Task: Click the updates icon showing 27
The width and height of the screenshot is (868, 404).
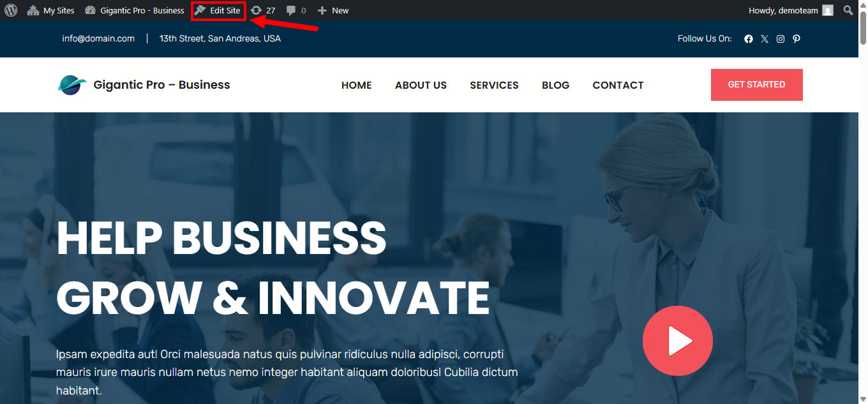Action: click(x=263, y=10)
